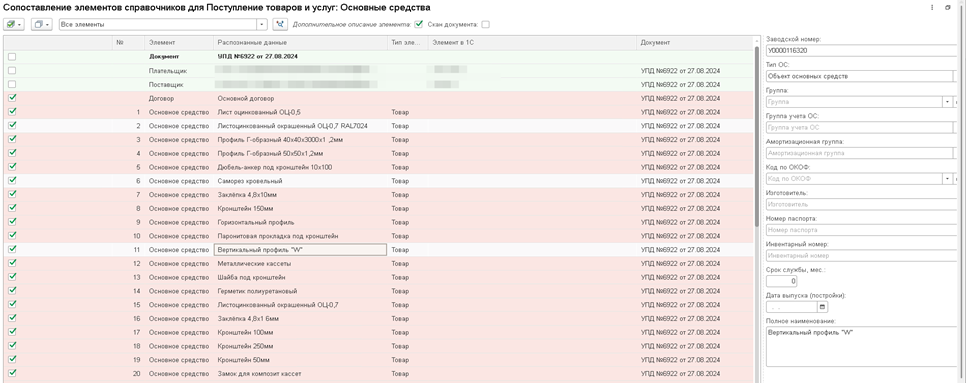Click the auto-matching icon beside the filter
Viewport: 966px width, 383px height.
tap(280, 24)
